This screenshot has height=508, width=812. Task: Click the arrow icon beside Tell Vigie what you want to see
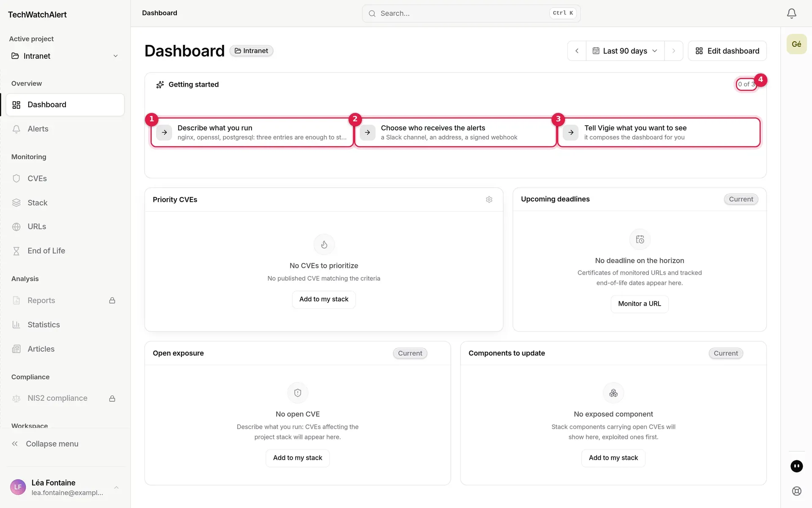pyautogui.click(x=571, y=133)
